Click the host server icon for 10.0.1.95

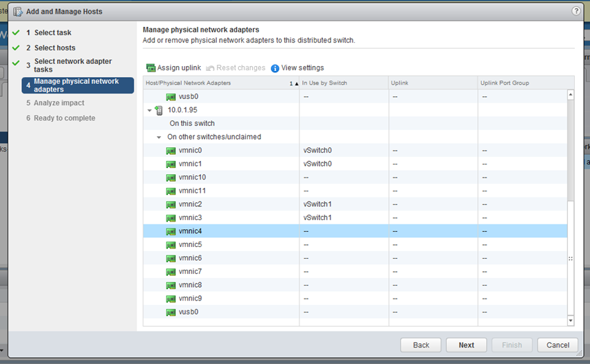pos(159,110)
